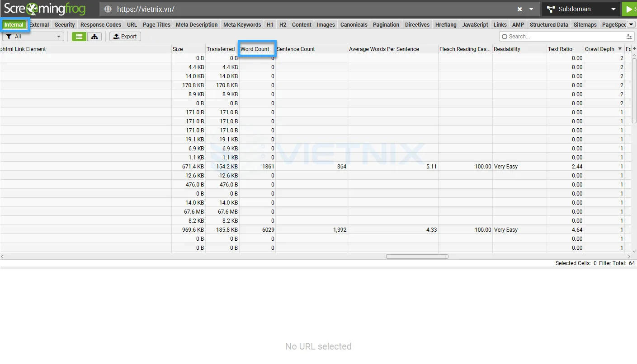This screenshot has height=364, width=637.
Task: Go to the Structured Data tab
Action: coord(548,25)
